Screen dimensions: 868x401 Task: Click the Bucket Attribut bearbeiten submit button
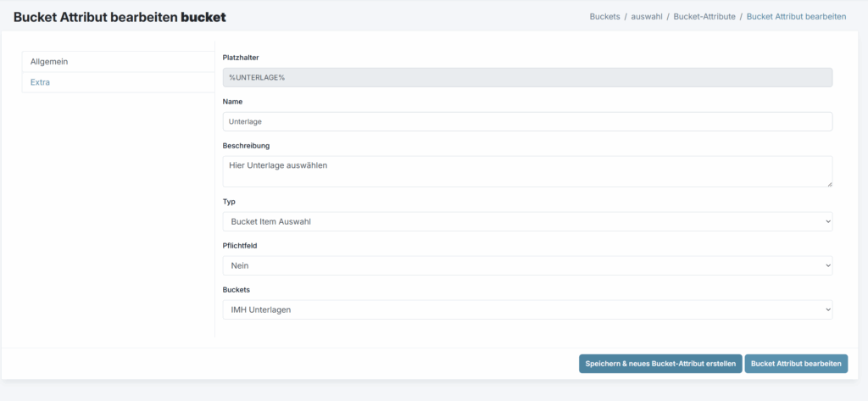click(x=796, y=364)
